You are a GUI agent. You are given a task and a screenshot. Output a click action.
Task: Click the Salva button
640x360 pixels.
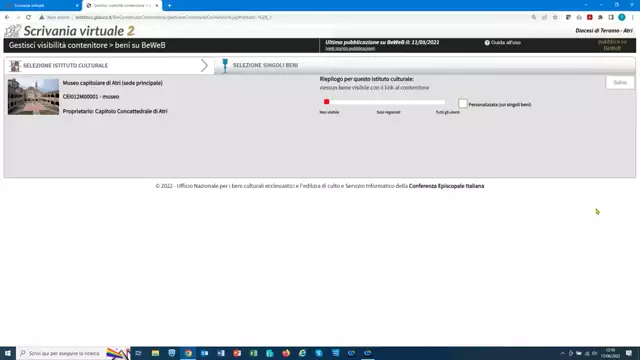pyautogui.click(x=620, y=82)
